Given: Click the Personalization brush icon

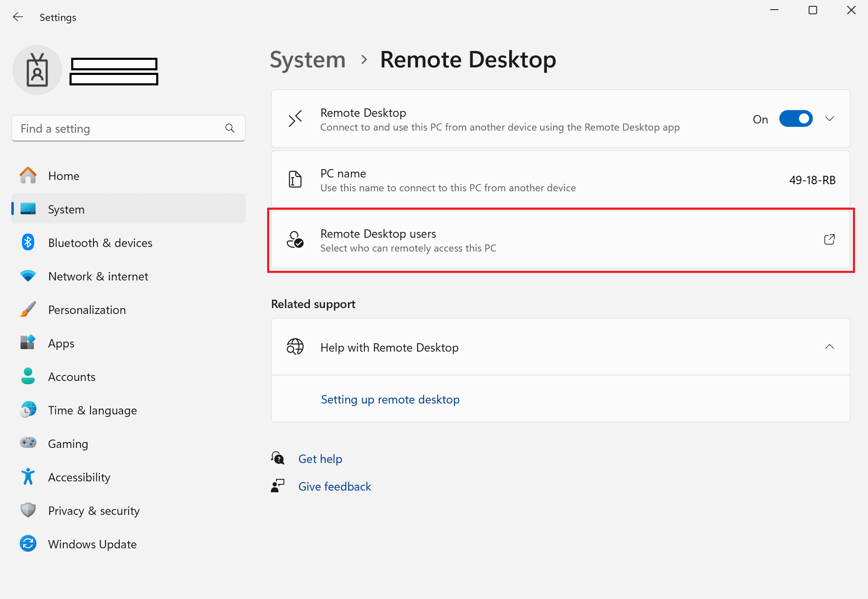Looking at the screenshot, I should coord(28,309).
